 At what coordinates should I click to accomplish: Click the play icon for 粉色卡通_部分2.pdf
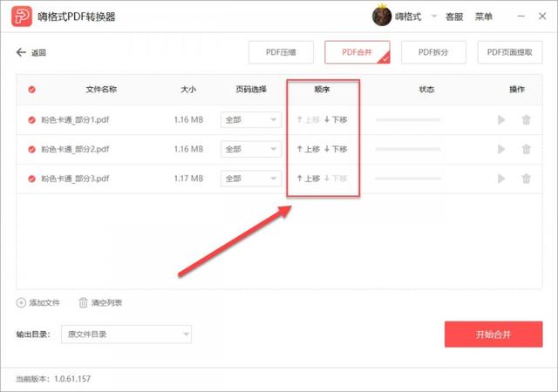tap(501, 149)
